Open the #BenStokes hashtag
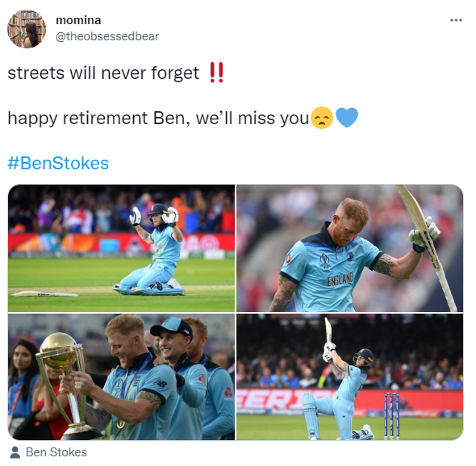This screenshot has width=476, height=466. click(x=58, y=163)
